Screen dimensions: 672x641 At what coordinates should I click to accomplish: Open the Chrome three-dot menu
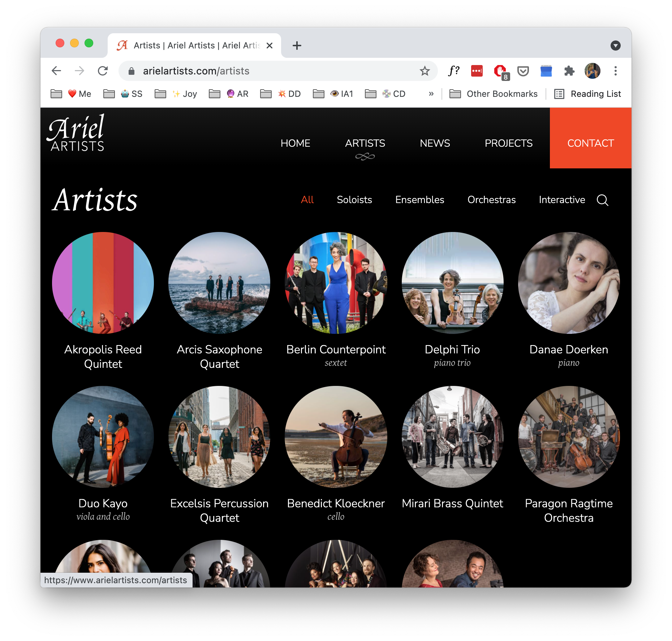pyautogui.click(x=616, y=71)
